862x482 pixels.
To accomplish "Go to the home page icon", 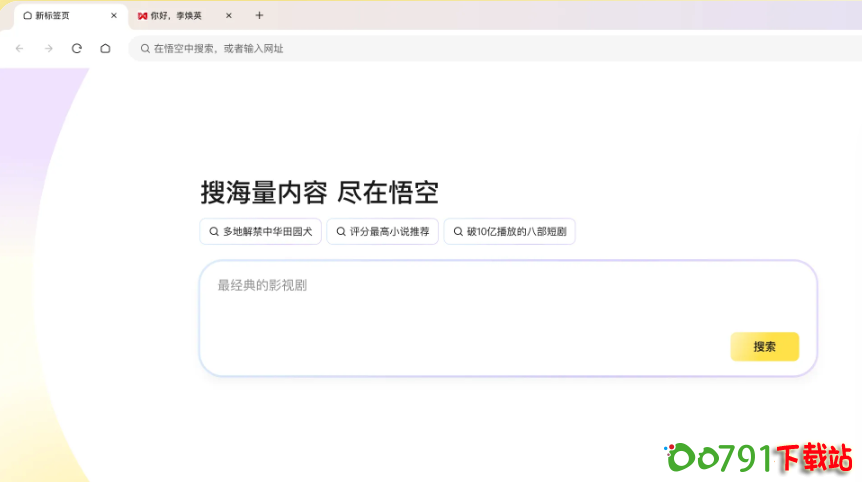I will click(105, 48).
